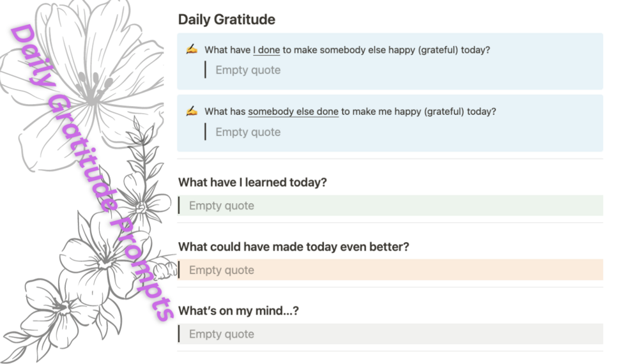Viewport: 642px width, 364px height.
Task: Focus empty quote under 'make me happy' question
Action: pos(248,132)
